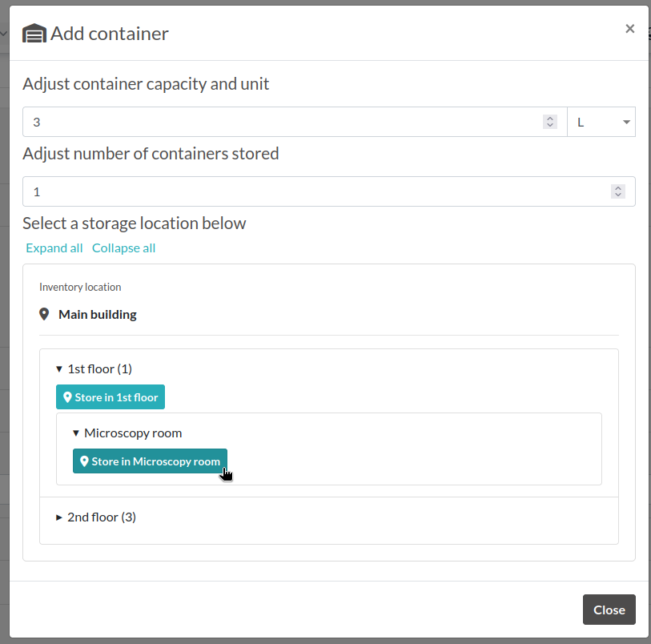
Task: Click the Collapse all link
Action: point(124,248)
